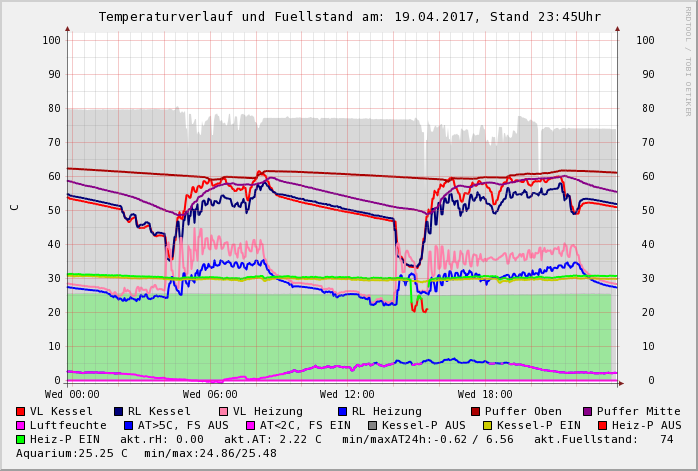The width and height of the screenshot is (698, 471).
Task: Click the RRDTOOL / TOBI OETIKER watermark
Action: (x=687, y=60)
